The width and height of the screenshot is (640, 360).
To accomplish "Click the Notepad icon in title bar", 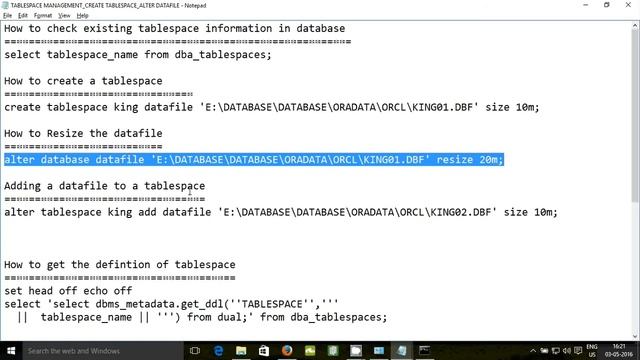I will [5, 5].
